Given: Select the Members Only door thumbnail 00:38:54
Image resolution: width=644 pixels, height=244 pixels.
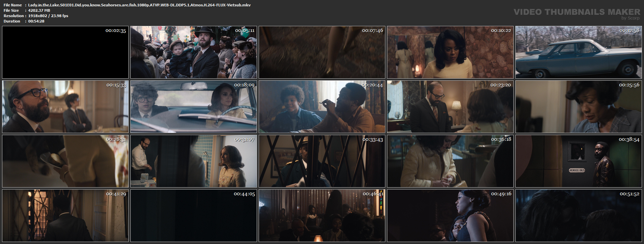Looking at the screenshot, I should click(x=578, y=161).
